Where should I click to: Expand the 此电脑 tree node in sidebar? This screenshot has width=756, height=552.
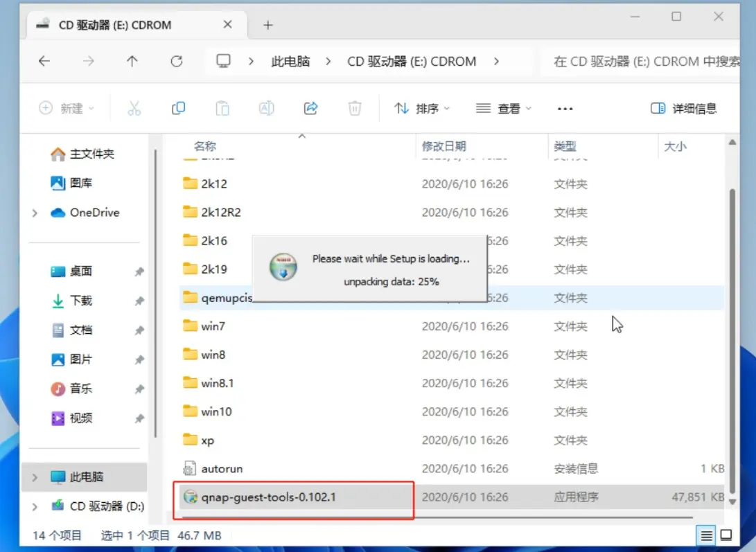click(35, 478)
